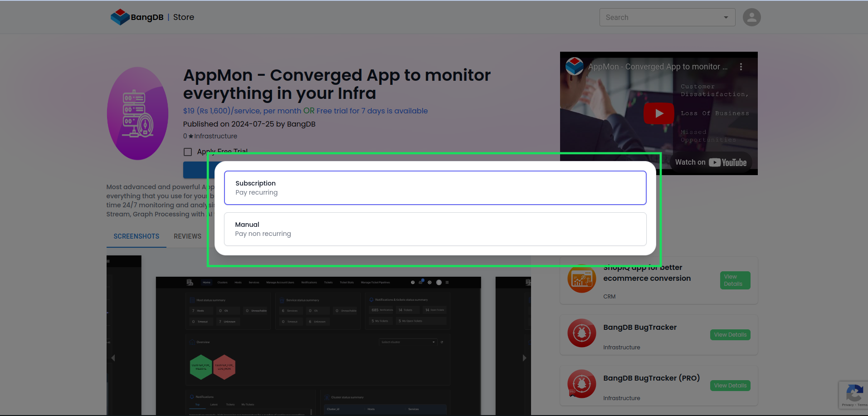Click the reCAPTCHA badge

point(853,395)
